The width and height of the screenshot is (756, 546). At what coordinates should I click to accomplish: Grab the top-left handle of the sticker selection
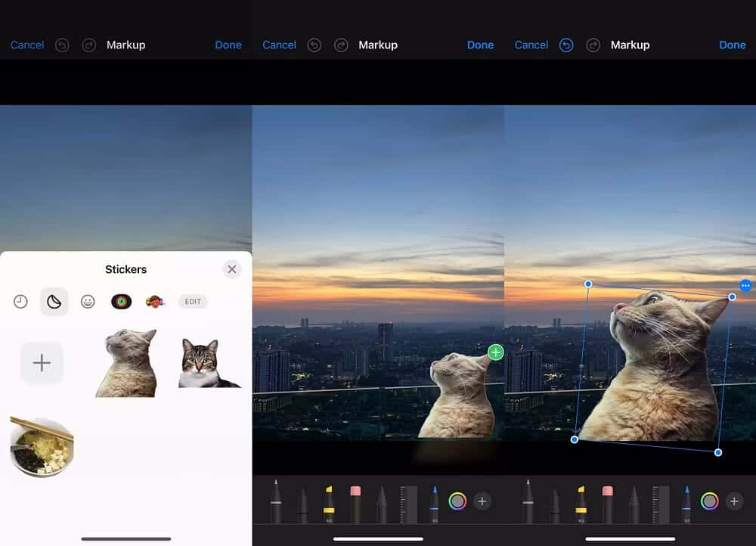tap(588, 284)
